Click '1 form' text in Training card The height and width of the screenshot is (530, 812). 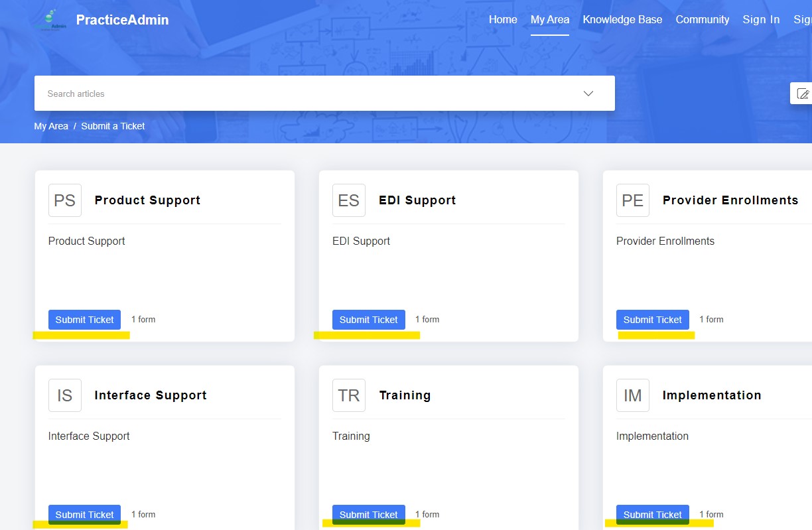tap(427, 515)
